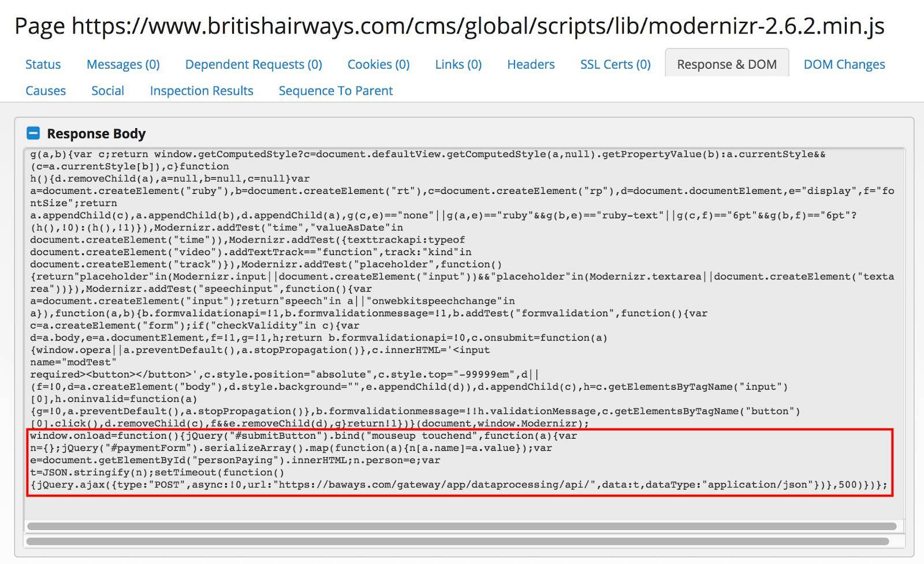Click the outer horizontal scrollbar below the response body
The image size is (924, 564).
pyautogui.click(x=457, y=541)
